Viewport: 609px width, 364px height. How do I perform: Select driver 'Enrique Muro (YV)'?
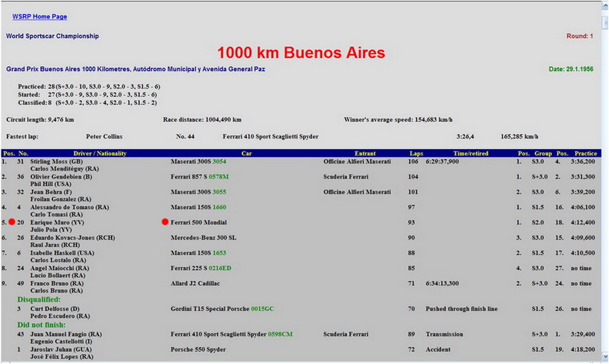tap(57, 223)
